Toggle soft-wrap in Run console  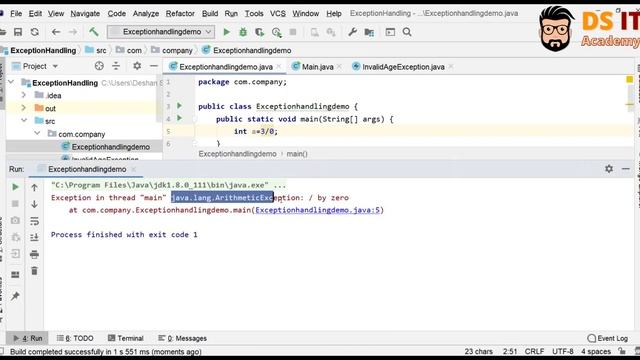[34, 221]
